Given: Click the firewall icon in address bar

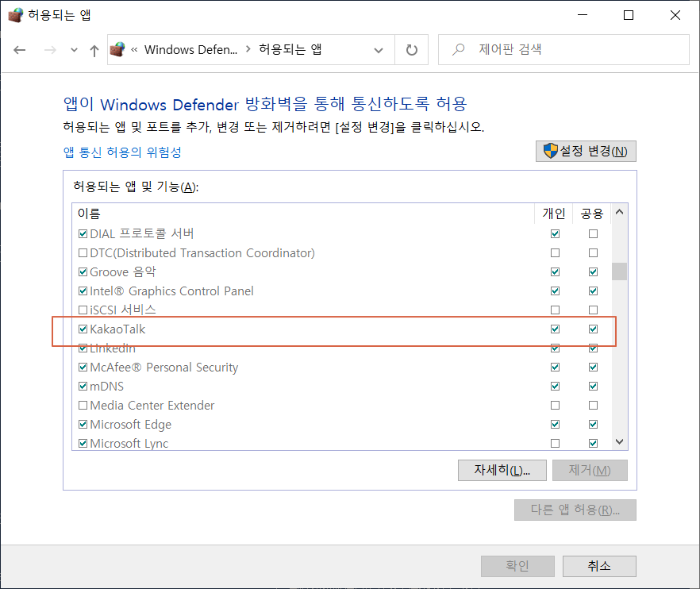Looking at the screenshot, I should click(117, 49).
